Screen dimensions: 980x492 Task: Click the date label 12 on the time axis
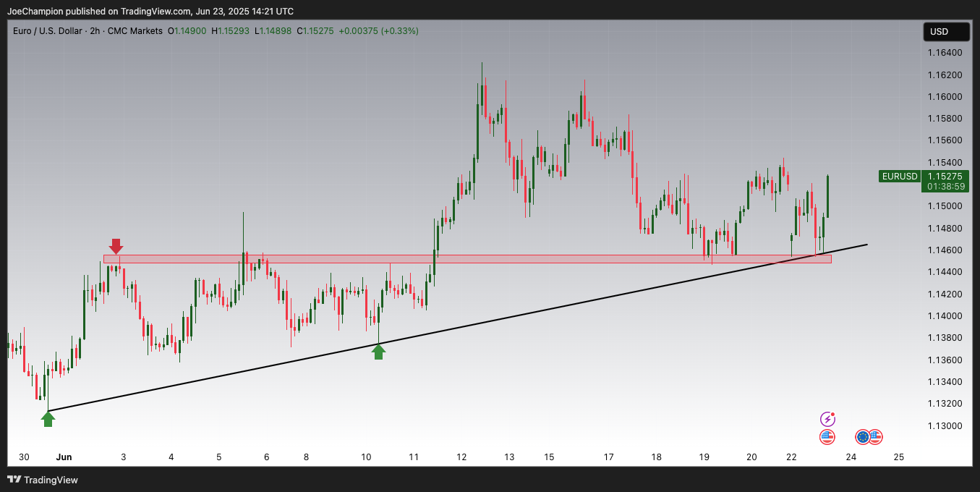[x=461, y=457]
